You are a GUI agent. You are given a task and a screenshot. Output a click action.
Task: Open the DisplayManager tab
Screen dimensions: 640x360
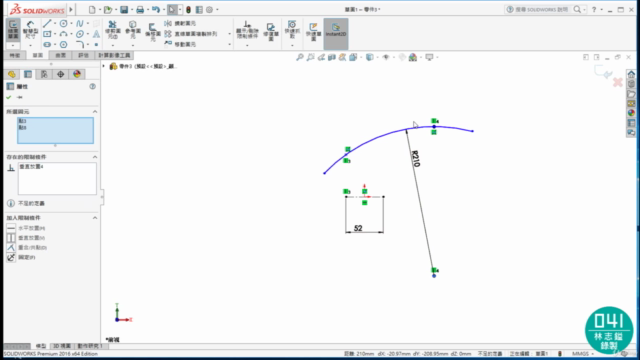pyautogui.click(x=77, y=74)
